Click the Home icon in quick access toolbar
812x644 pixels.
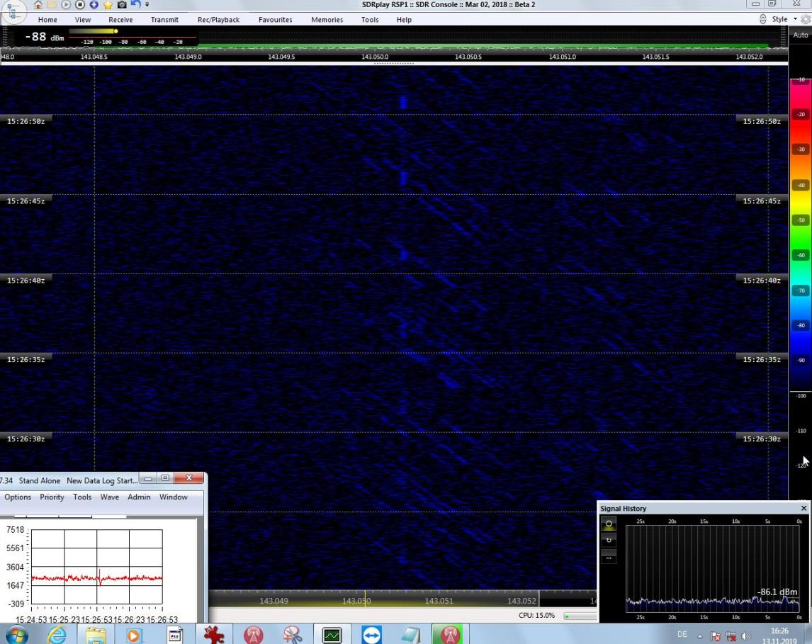click(38, 5)
